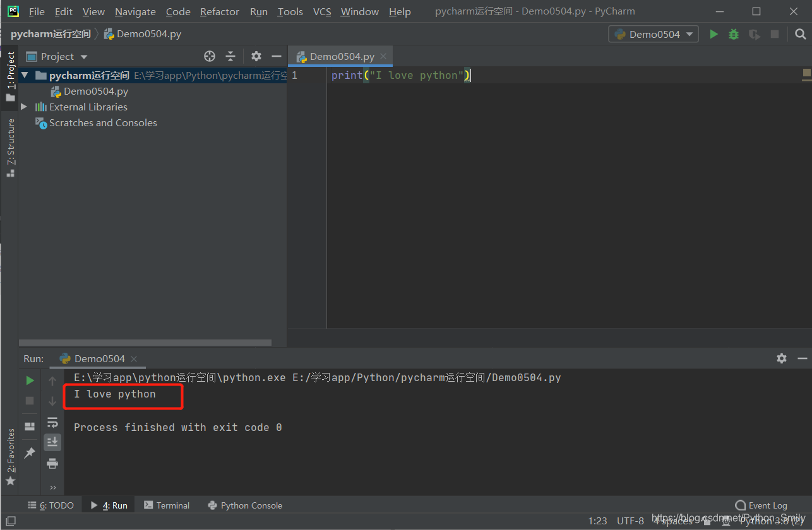Image resolution: width=812 pixels, height=530 pixels.
Task: Click the restore layout icon in Run panel
Action: pyautogui.click(x=30, y=427)
